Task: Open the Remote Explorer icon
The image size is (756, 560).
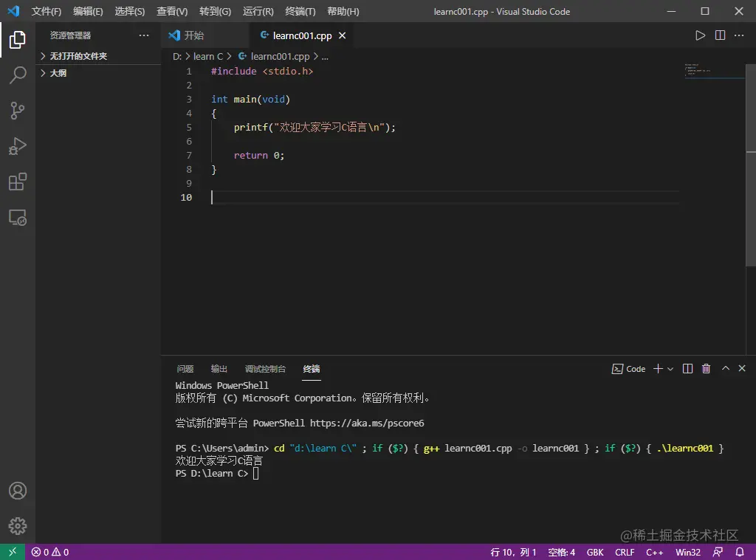Action: click(18, 218)
